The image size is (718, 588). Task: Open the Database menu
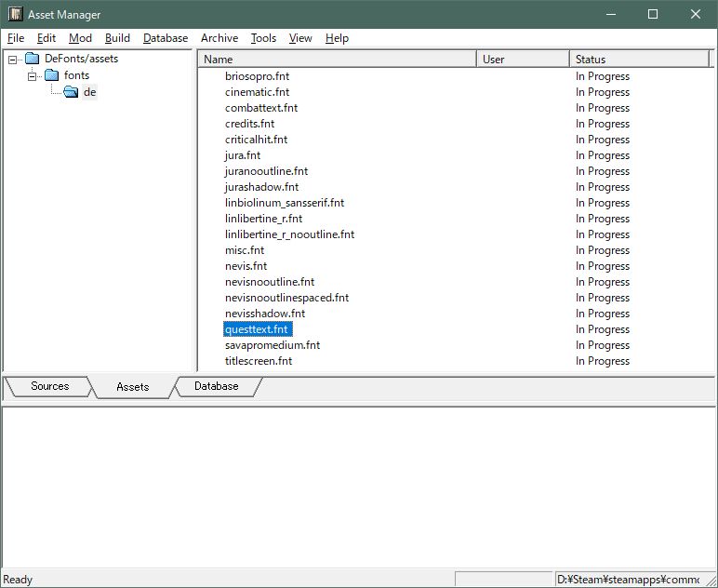tap(166, 38)
